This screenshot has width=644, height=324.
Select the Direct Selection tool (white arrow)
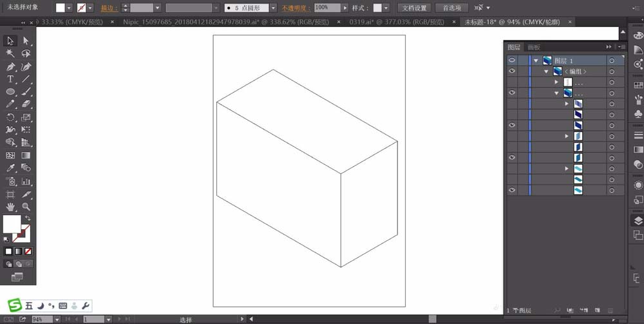coord(26,41)
